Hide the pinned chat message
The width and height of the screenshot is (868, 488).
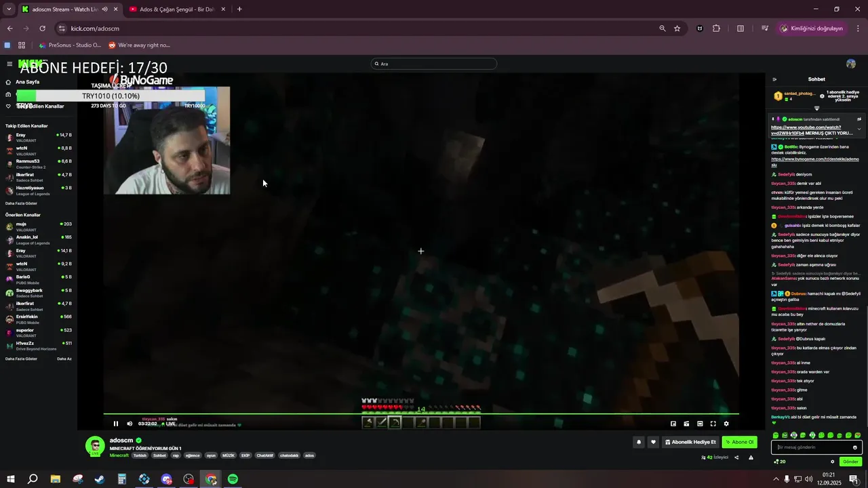(859, 119)
